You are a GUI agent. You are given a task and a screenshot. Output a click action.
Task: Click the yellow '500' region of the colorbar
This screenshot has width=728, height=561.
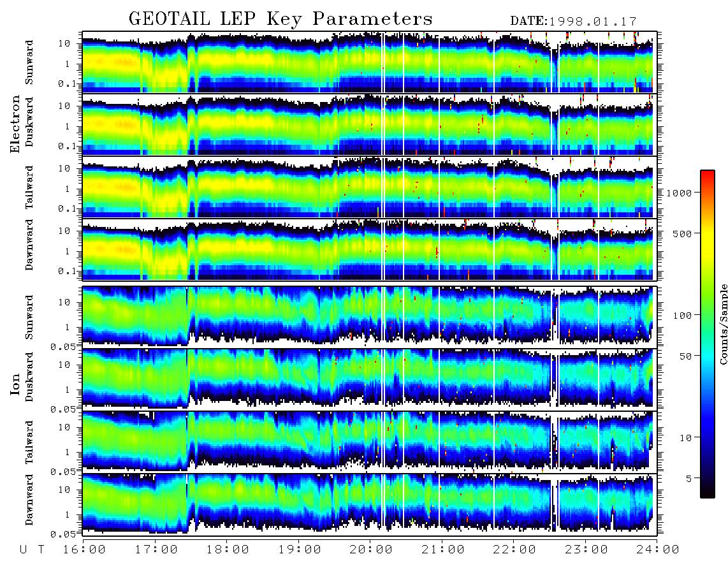[707, 233]
